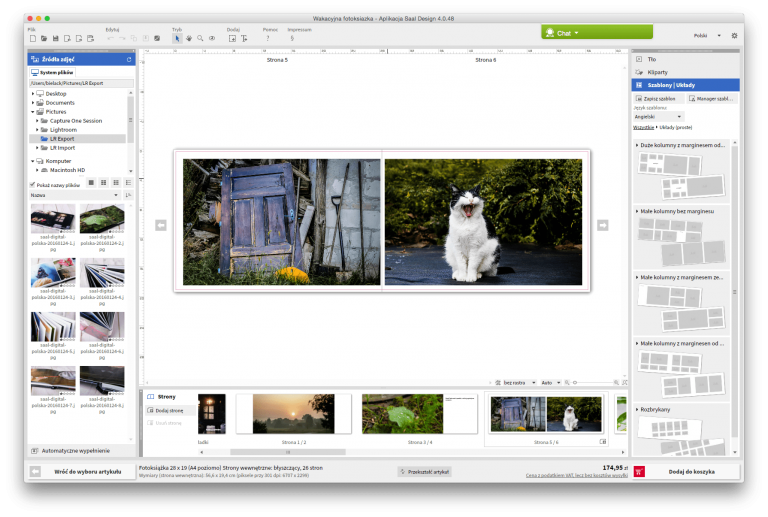This screenshot has width=768, height=517.
Task: Go to previous spread with left arrow
Action: click(x=161, y=225)
